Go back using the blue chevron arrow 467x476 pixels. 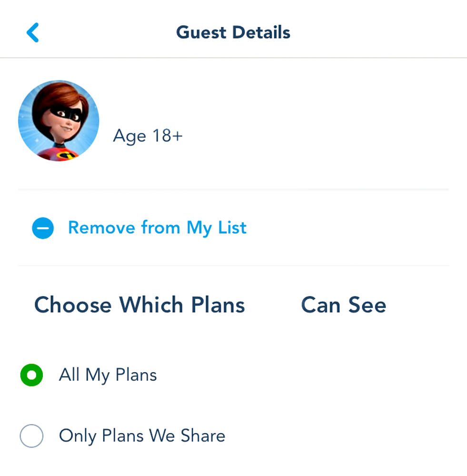[32, 33]
